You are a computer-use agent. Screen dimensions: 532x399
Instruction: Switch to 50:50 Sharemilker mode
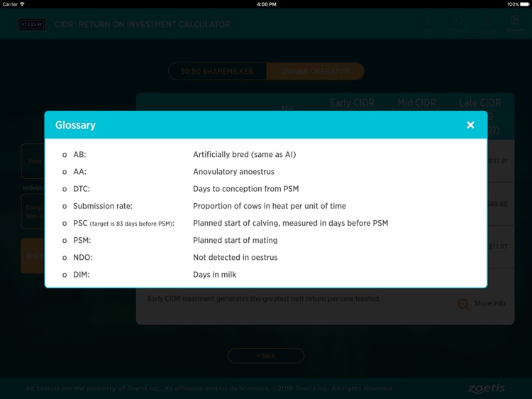pos(217,71)
